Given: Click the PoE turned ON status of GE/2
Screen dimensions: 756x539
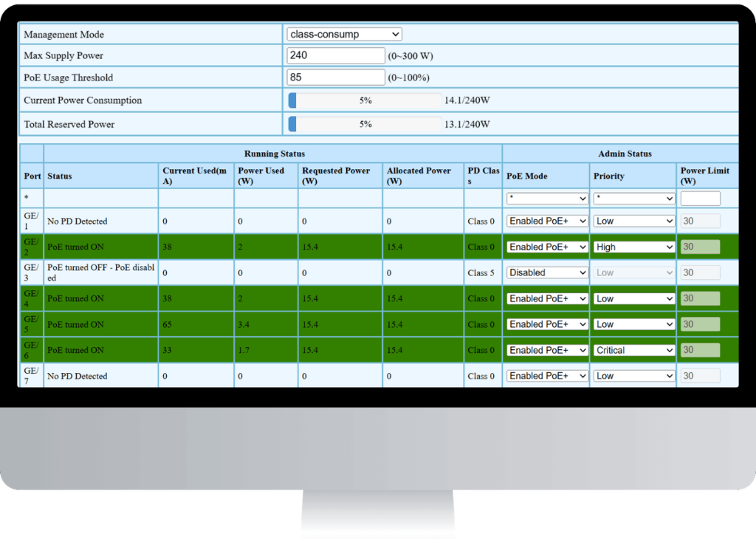Looking at the screenshot, I should point(76,247).
